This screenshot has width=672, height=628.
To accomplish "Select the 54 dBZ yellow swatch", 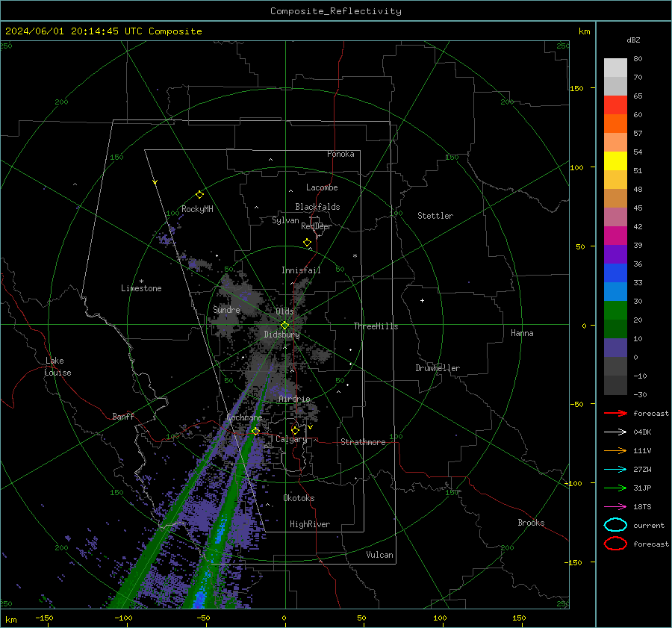I will pyautogui.click(x=615, y=161).
